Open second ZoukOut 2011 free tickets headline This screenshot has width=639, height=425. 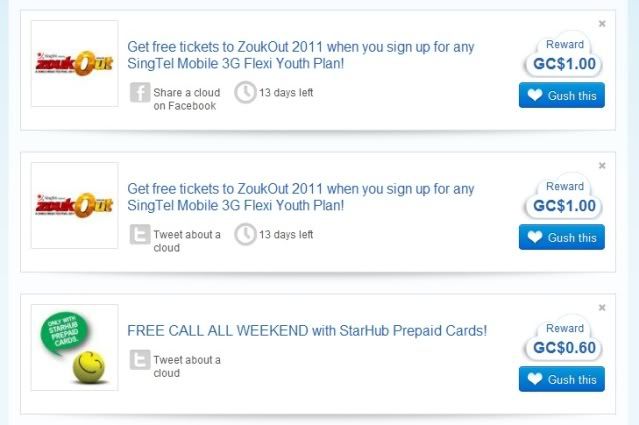pyautogui.click(x=301, y=197)
